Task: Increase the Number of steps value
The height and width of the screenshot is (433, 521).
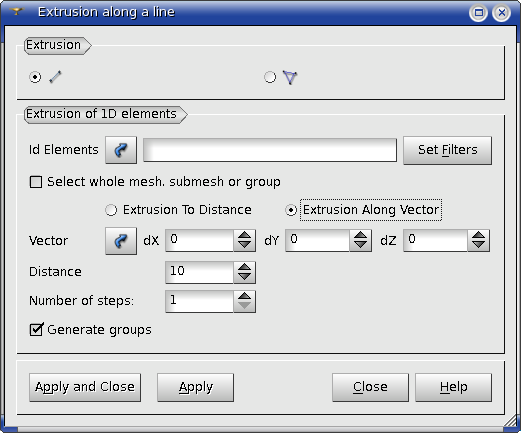Action: point(245,296)
